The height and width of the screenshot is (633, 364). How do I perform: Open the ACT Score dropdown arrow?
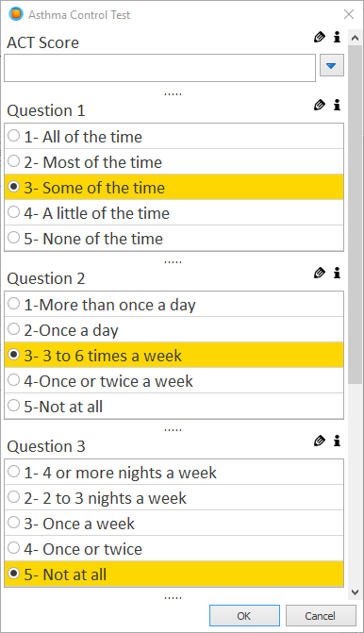(332, 65)
